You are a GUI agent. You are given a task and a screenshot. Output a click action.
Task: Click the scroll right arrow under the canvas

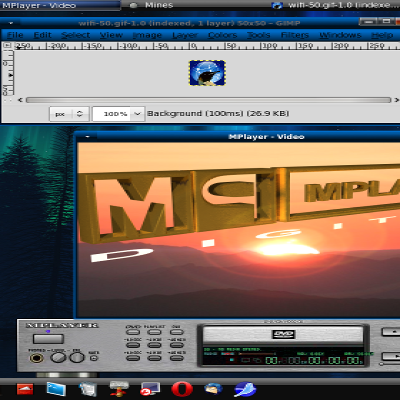pyautogui.click(x=396, y=100)
